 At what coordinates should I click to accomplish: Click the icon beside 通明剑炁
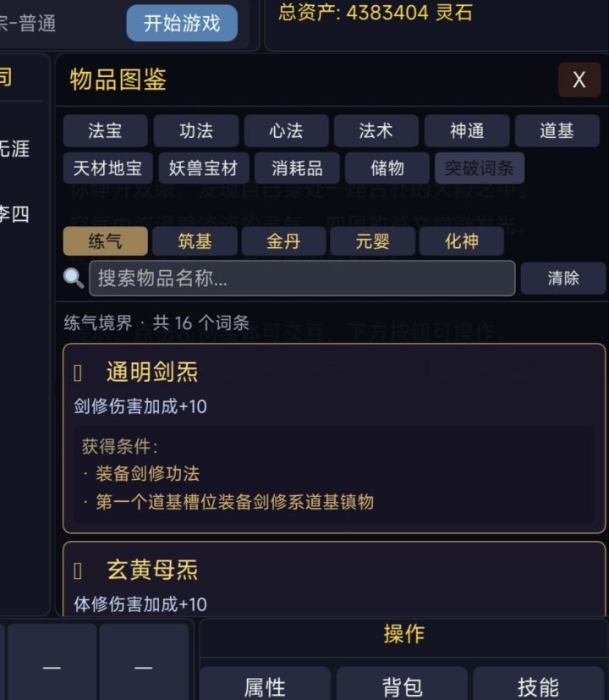click(78, 372)
